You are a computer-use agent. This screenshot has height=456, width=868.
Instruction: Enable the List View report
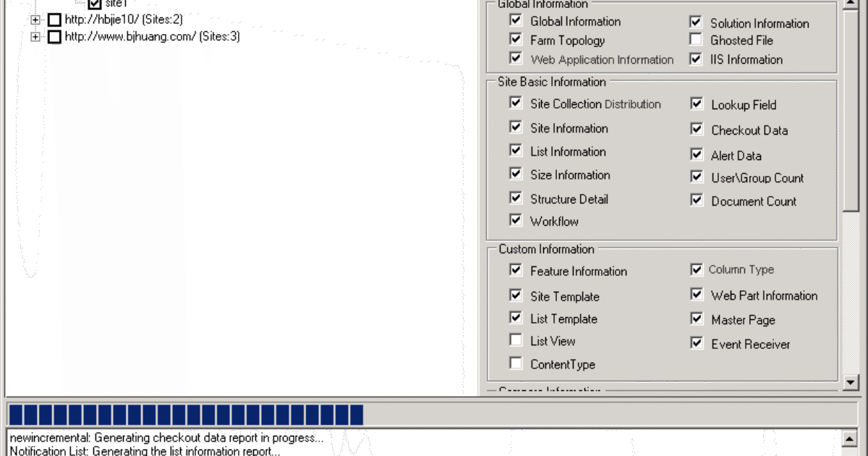(x=516, y=339)
